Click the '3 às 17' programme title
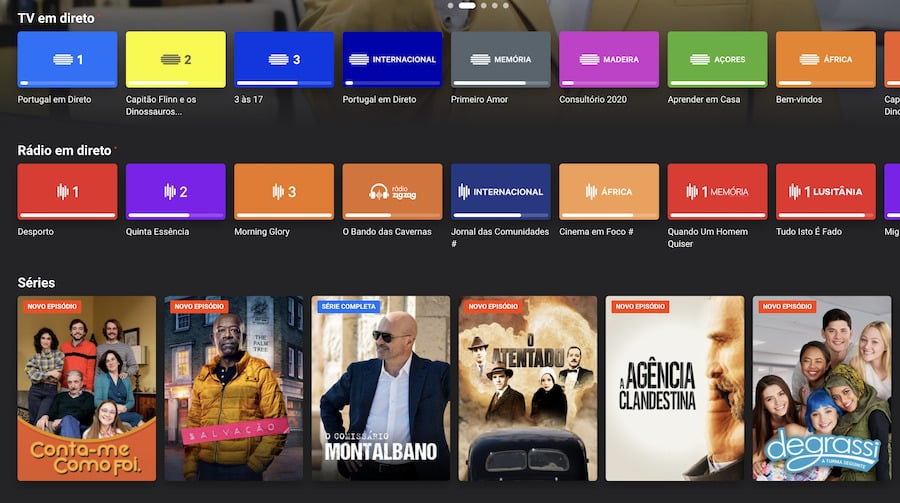 [249, 99]
